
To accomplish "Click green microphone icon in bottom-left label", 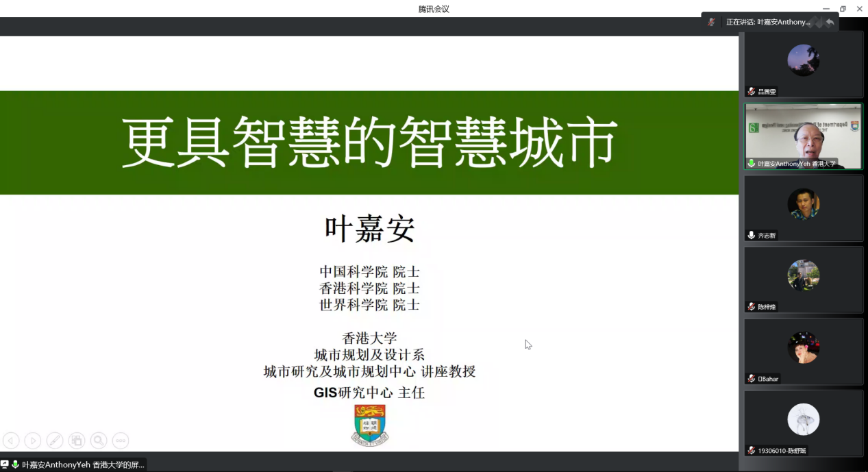I will pos(15,464).
